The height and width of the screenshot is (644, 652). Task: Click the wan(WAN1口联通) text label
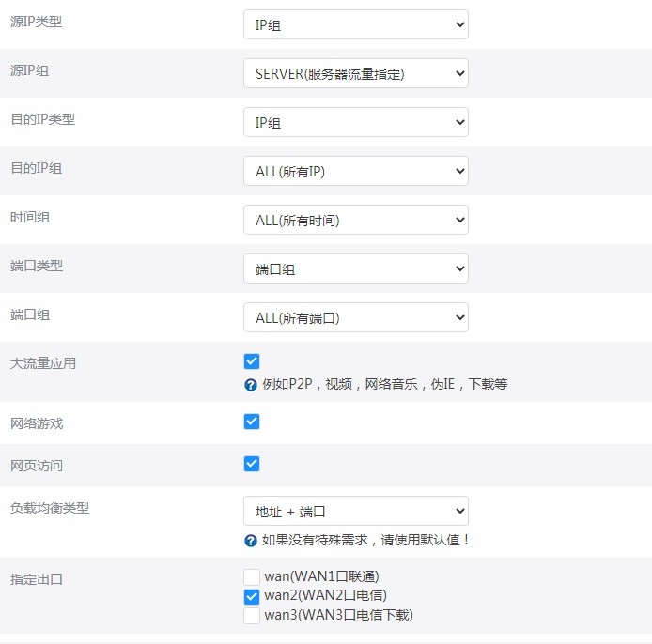tap(322, 576)
